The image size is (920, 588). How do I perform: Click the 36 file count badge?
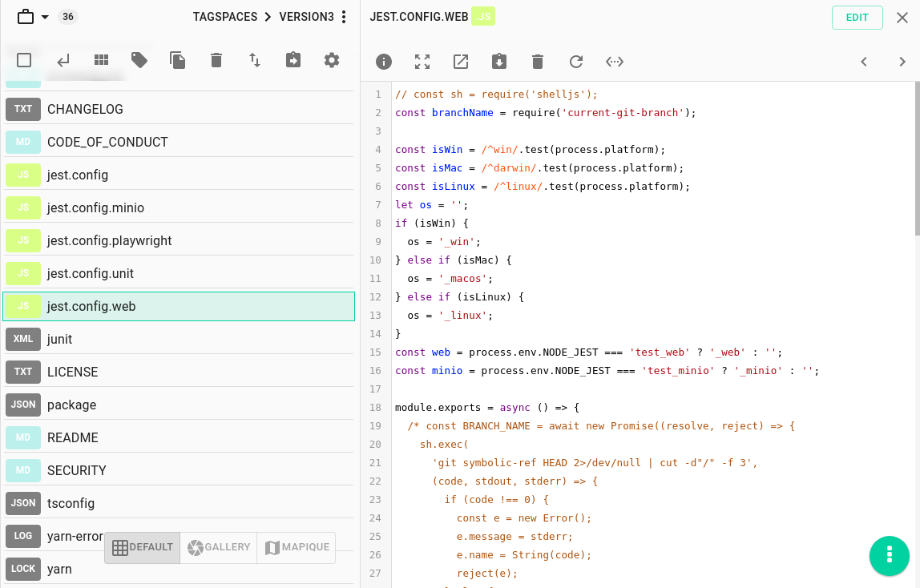68,16
